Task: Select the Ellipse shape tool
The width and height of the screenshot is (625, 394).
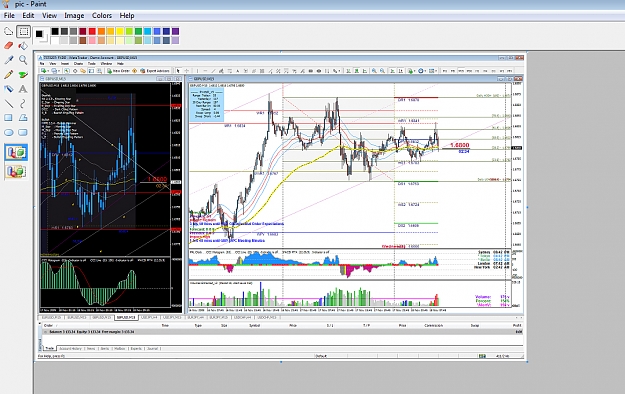Action: tap(8, 132)
